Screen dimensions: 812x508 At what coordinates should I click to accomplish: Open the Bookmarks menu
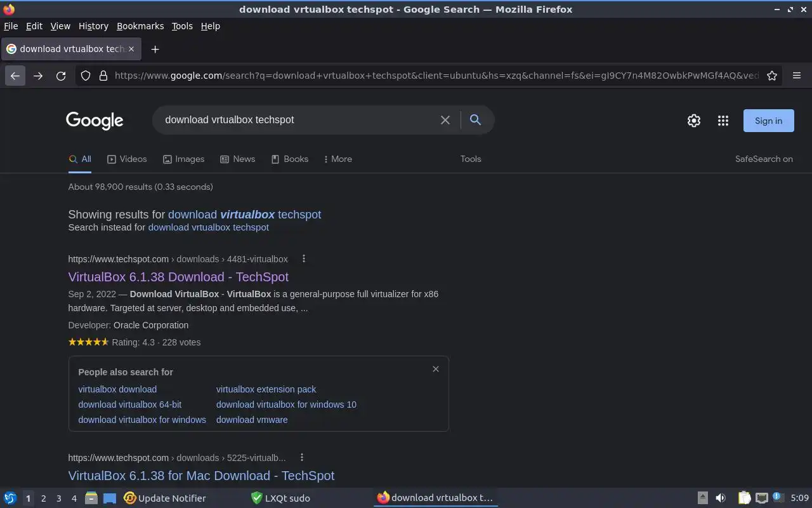[x=140, y=26]
